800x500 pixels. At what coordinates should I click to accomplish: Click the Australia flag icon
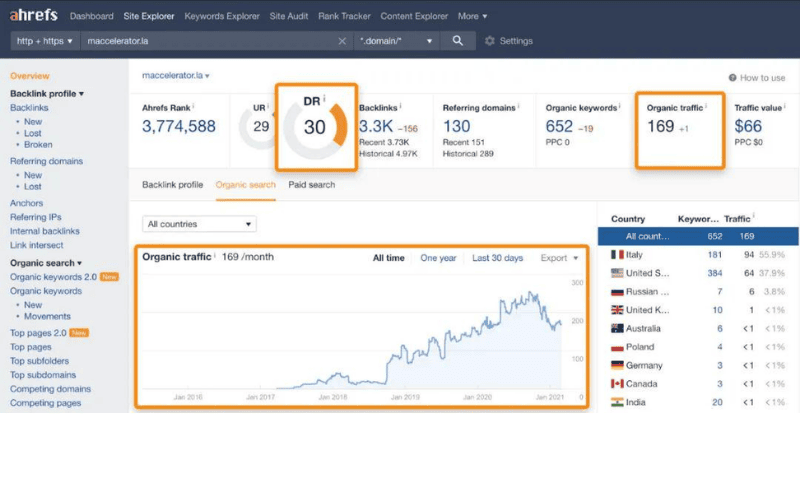coord(617,329)
